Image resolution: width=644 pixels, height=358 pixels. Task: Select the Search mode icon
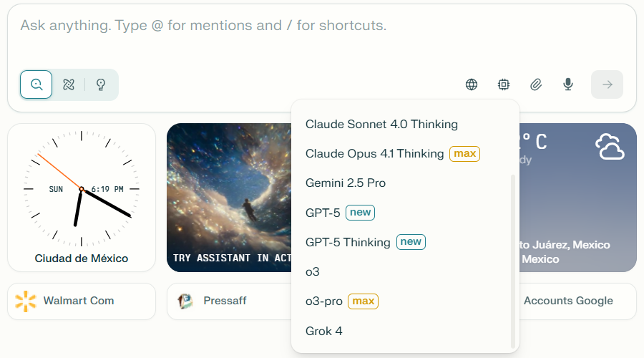[36, 84]
